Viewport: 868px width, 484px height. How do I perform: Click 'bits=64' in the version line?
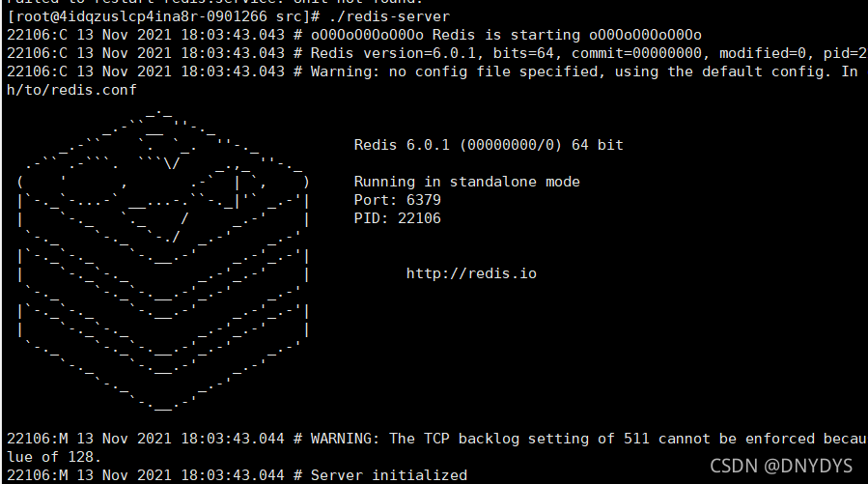526,53
